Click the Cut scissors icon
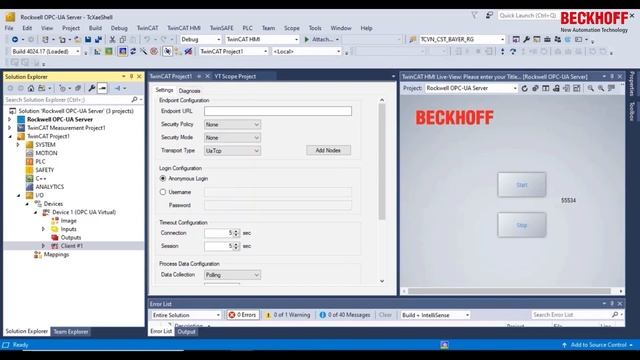The height and width of the screenshot is (360, 640). tap(112, 40)
